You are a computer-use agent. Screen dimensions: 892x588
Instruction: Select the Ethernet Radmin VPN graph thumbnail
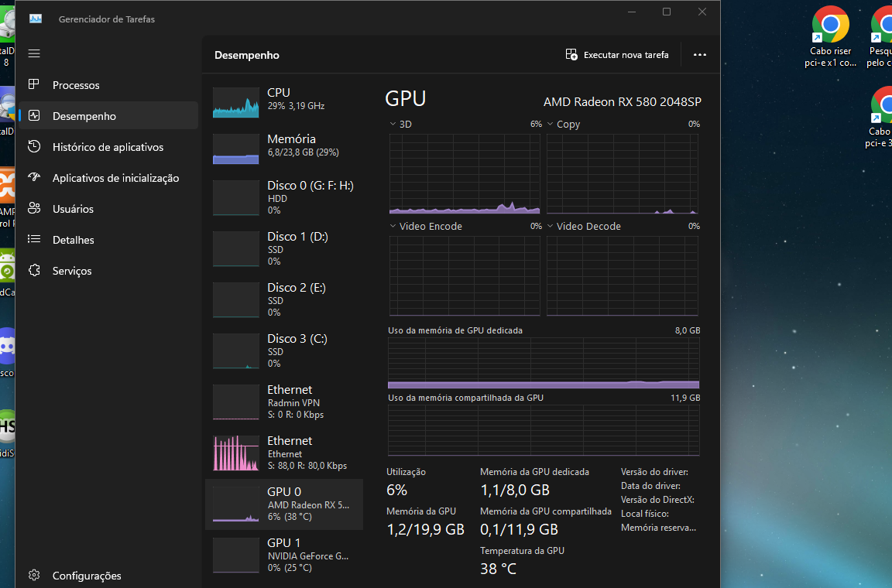235,402
